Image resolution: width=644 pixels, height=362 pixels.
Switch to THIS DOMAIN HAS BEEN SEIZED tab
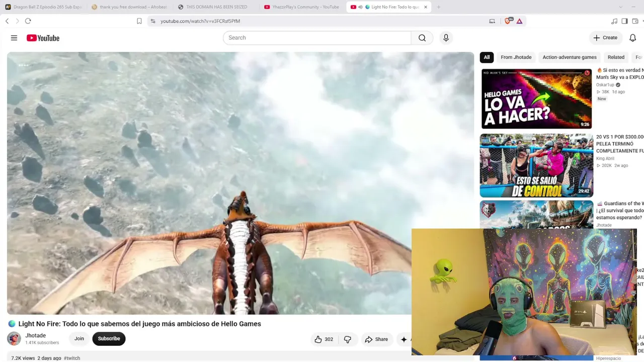pyautogui.click(x=216, y=7)
